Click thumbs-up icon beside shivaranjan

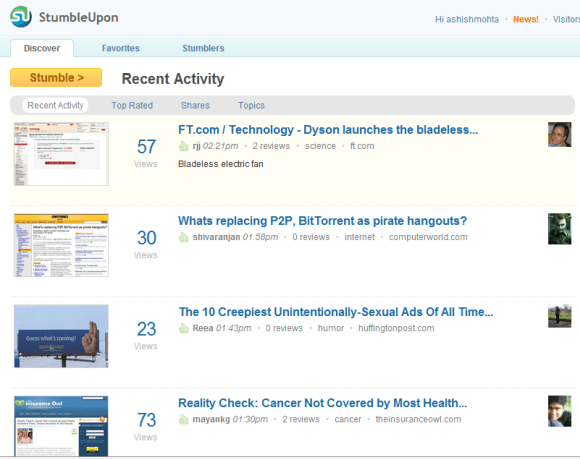183,237
